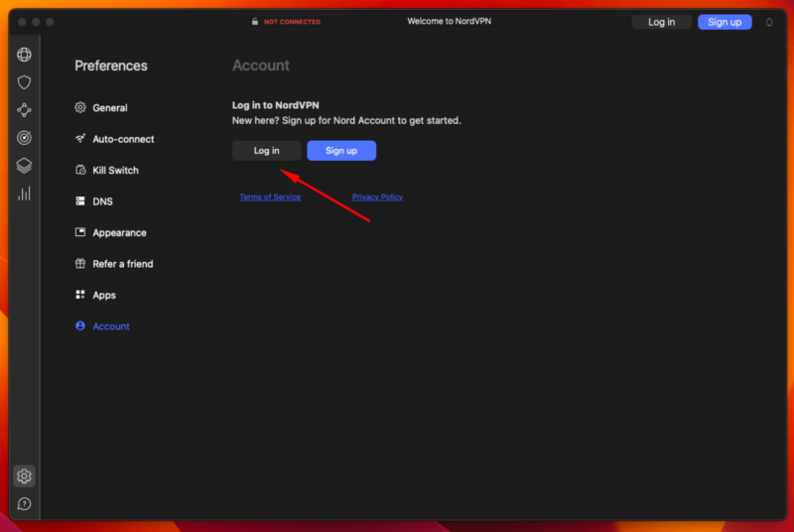Click the Preferences heading

click(111, 66)
